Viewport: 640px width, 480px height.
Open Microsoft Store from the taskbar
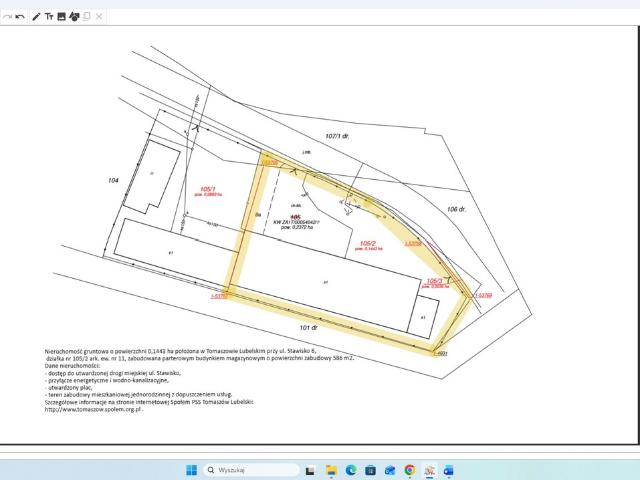tap(370, 470)
